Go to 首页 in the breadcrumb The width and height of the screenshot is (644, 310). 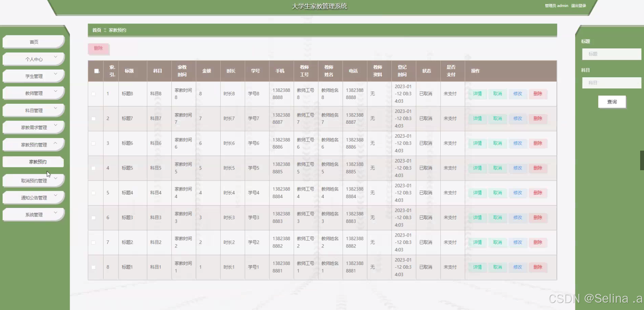97,30
